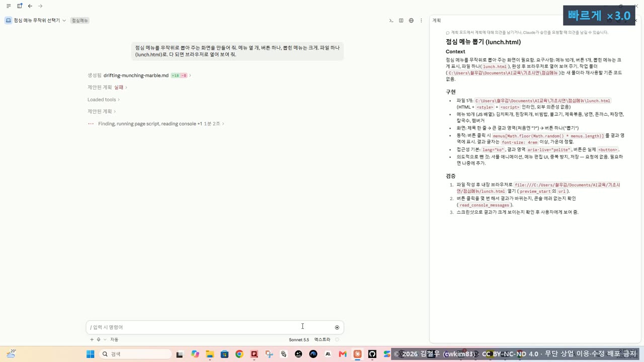This screenshot has height=362, width=644.
Task: Click the Context section heading
Action: 455,52
